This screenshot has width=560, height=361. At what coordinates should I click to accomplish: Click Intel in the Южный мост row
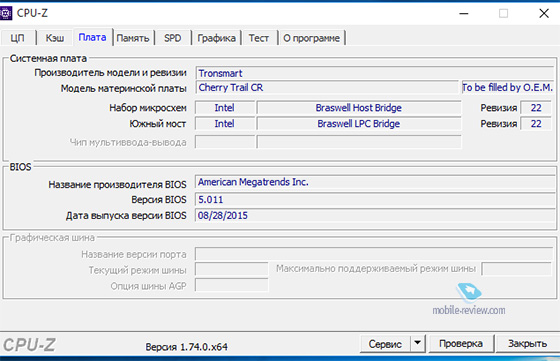point(225,124)
